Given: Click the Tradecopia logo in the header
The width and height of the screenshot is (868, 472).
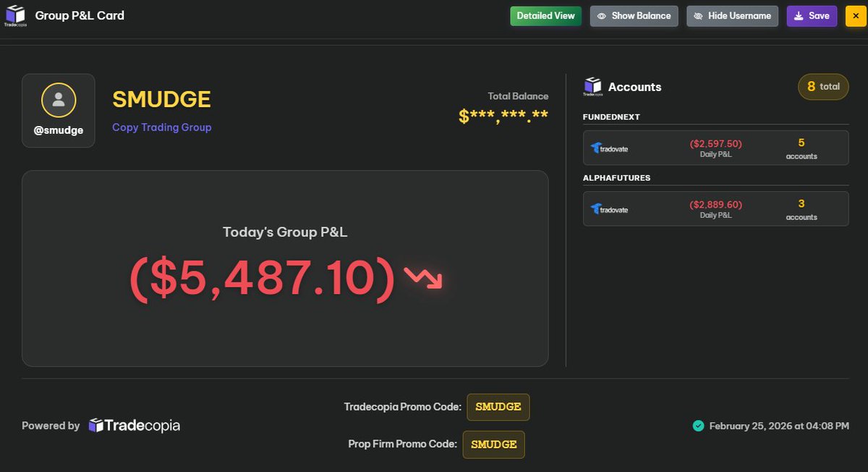Looking at the screenshot, I should coord(15,15).
